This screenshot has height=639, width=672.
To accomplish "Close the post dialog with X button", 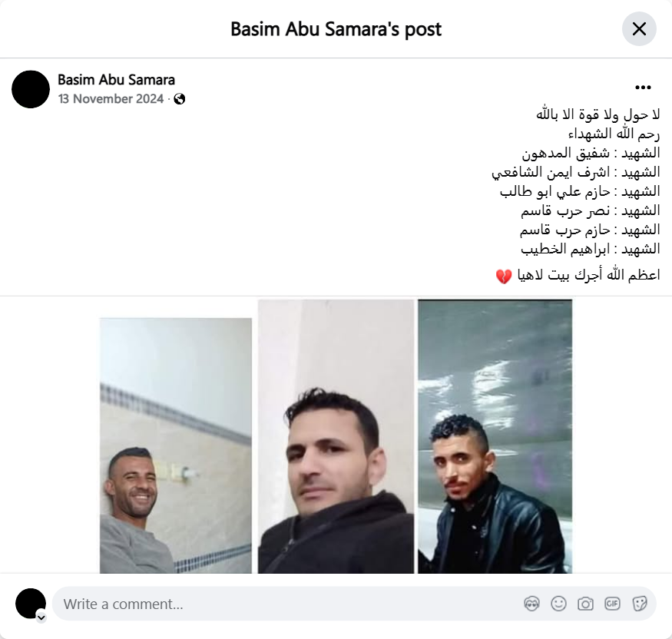I will point(639,29).
